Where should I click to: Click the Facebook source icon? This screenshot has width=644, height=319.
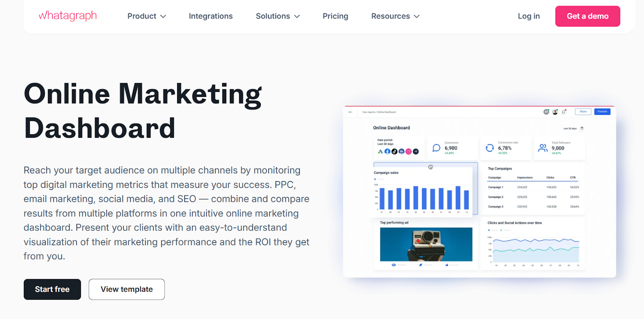tap(387, 152)
